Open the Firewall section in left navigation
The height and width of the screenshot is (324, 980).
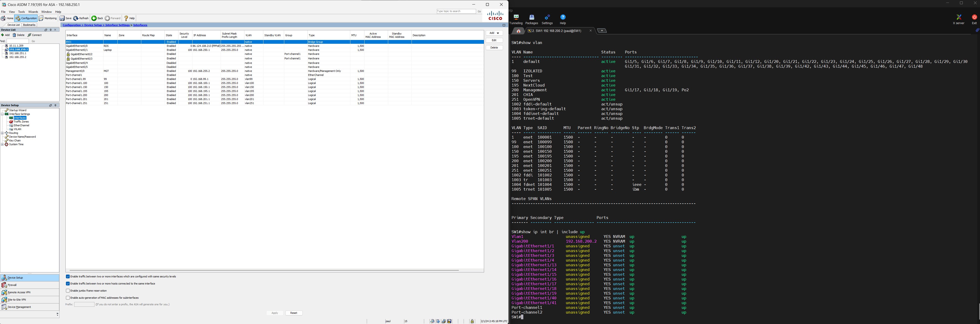[x=30, y=285]
